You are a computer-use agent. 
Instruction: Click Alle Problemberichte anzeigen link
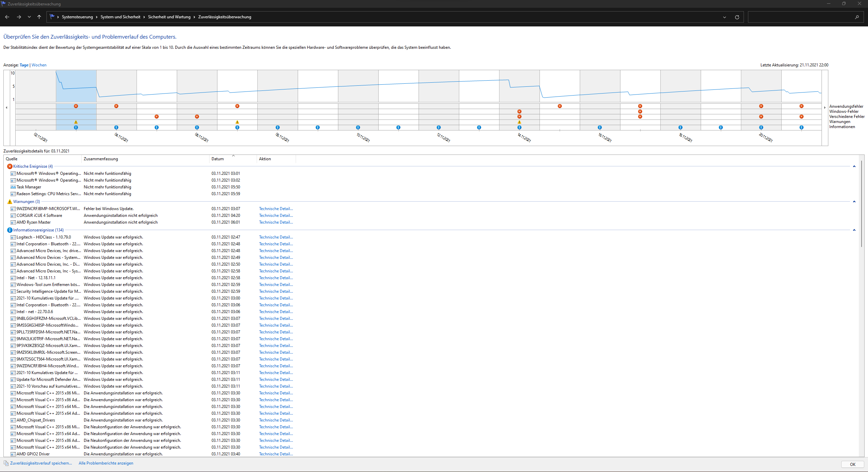106,463
